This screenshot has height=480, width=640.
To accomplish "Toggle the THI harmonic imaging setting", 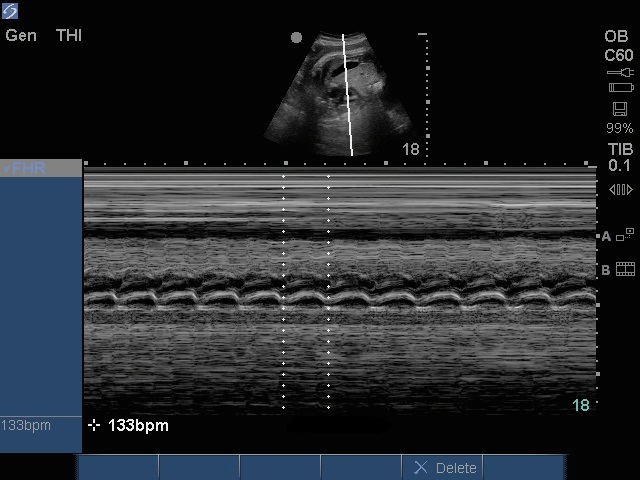I will [x=69, y=36].
